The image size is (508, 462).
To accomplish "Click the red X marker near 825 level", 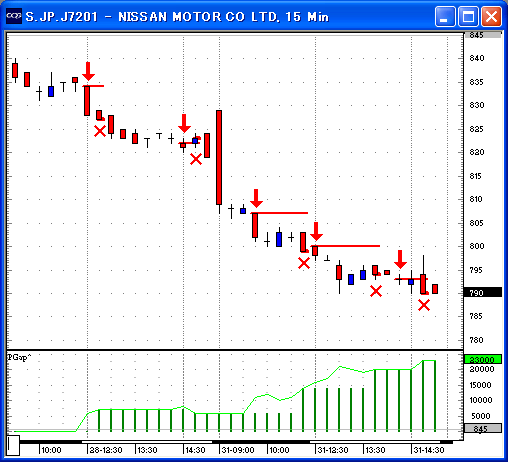I will [x=100, y=131].
